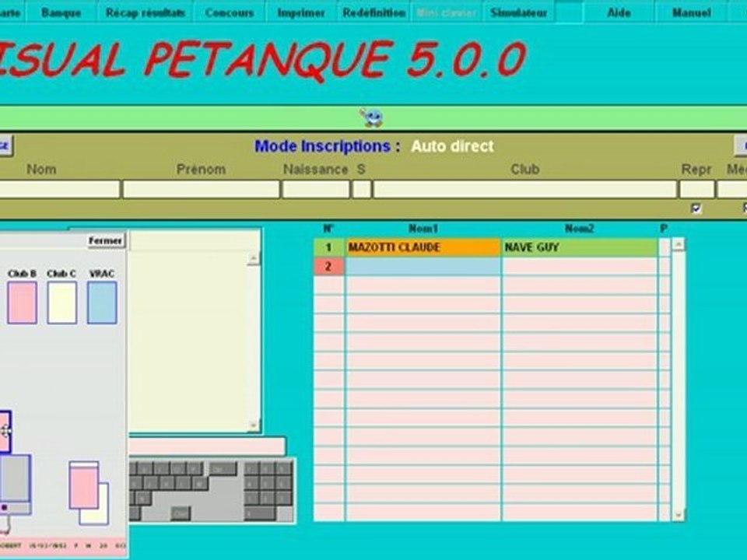The width and height of the screenshot is (747, 560).
Task: Select the pale yellow Club C card
Action: (x=62, y=303)
